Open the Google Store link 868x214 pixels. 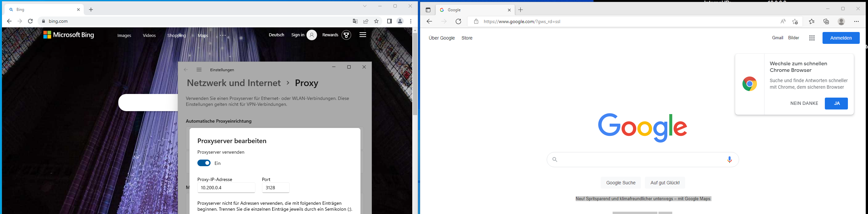tap(467, 38)
